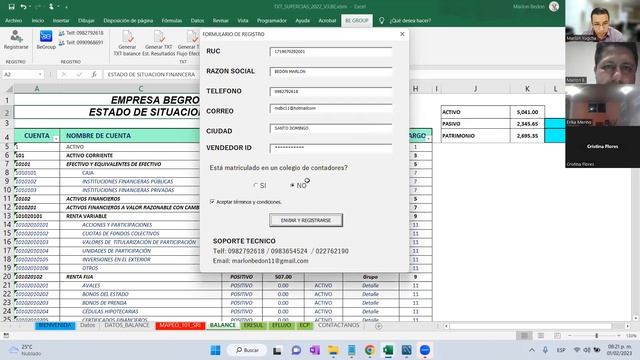Open File Explorer from taskbar
The width and height of the screenshot is (640, 360).
pyautogui.click(x=333, y=350)
